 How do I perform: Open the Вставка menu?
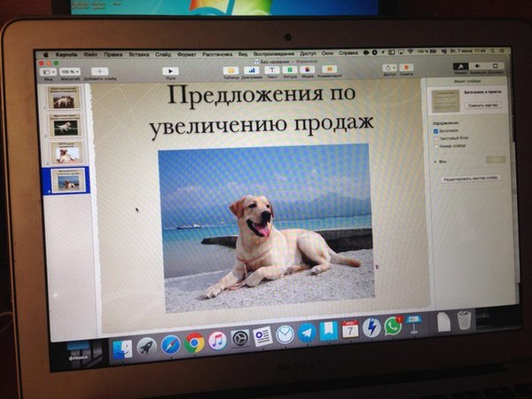138,54
